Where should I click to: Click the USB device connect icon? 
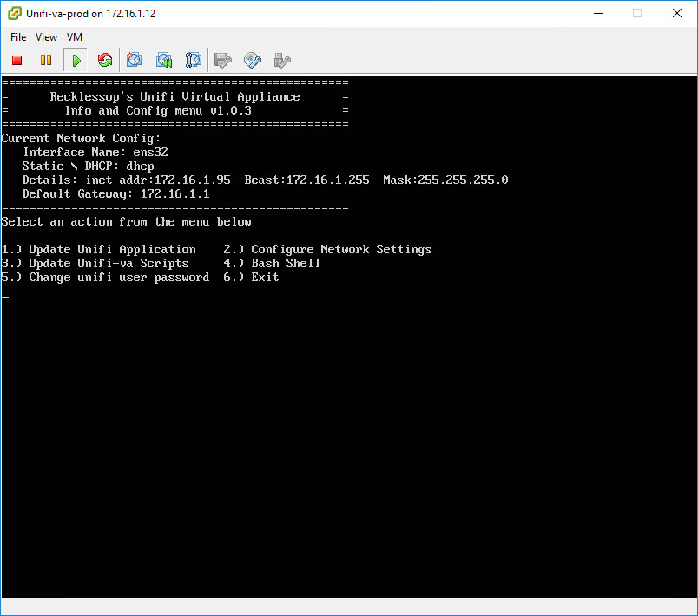click(282, 60)
